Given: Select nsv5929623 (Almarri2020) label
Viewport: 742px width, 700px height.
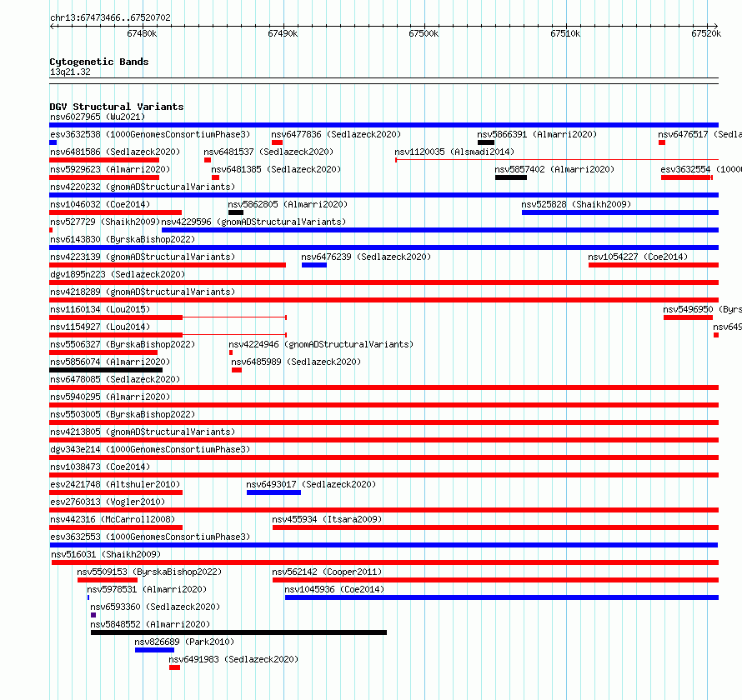Looking at the screenshot, I should click(110, 169).
